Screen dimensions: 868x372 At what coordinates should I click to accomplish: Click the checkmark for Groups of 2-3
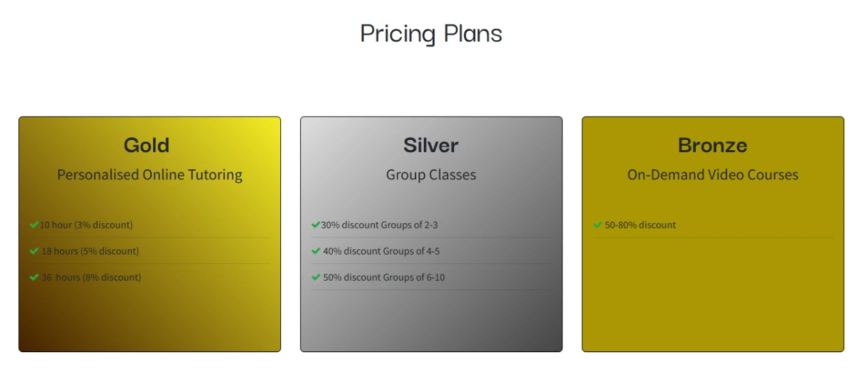(315, 225)
